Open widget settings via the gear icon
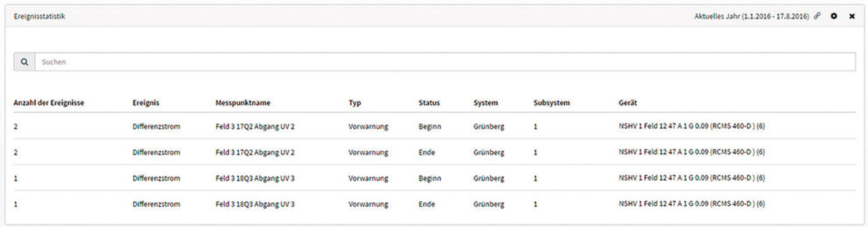Viewport: 868px width, 227px height. (x=834, y=16)
